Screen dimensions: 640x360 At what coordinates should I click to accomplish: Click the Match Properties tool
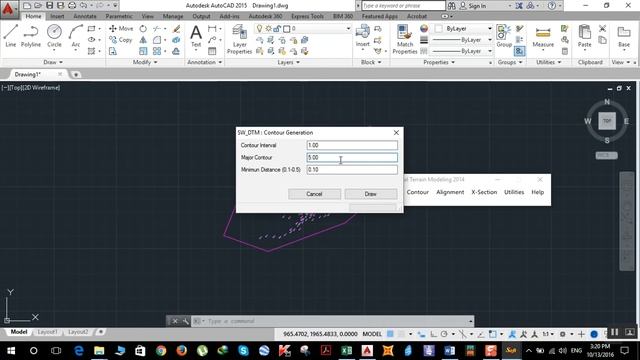pyautogui.click(x=404, y=40)
